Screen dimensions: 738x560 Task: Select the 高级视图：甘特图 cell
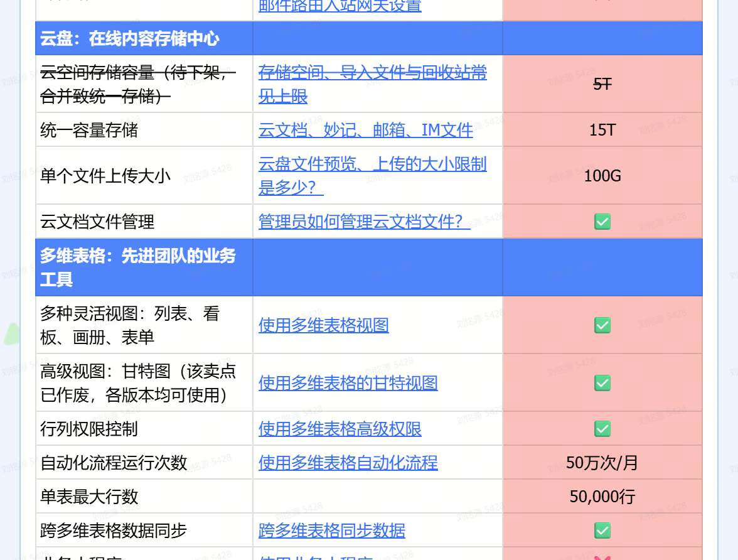point(144,383)
